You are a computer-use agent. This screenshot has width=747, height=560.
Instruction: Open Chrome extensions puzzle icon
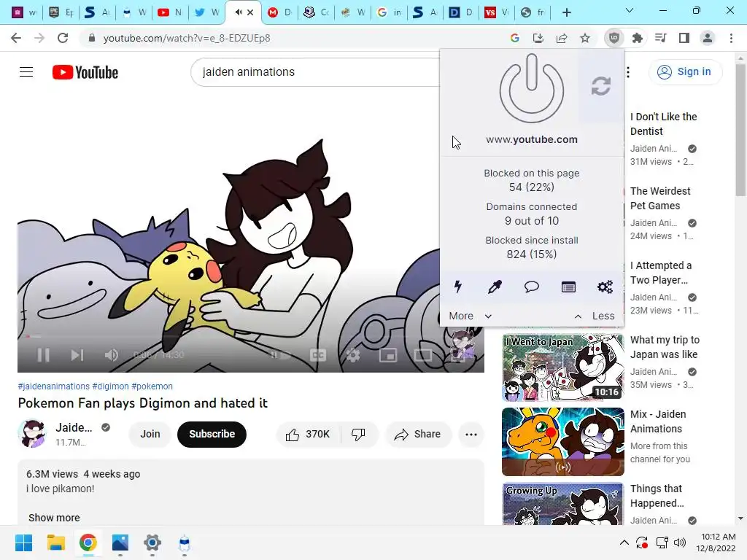[x=637, y=38]
